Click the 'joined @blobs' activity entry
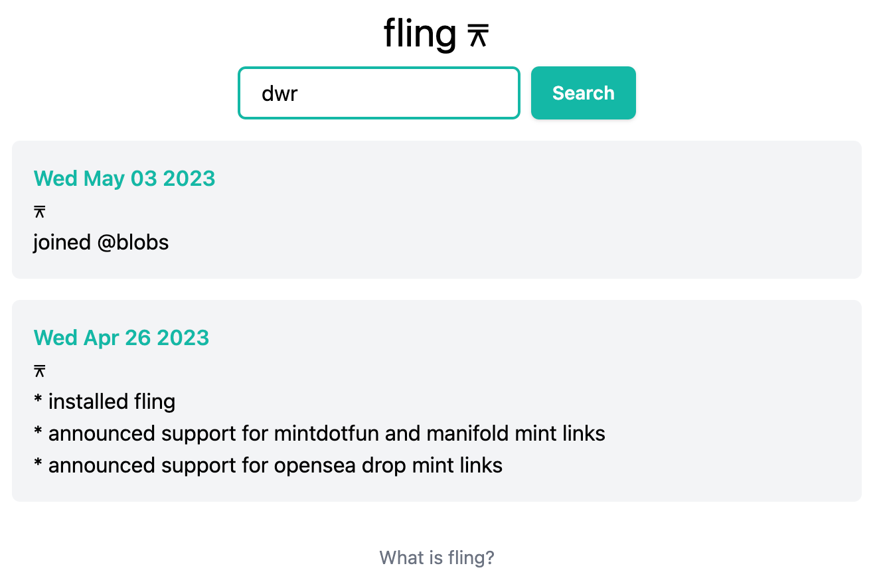 click(100, 242)
